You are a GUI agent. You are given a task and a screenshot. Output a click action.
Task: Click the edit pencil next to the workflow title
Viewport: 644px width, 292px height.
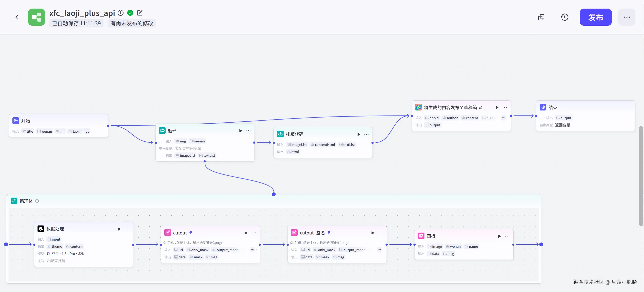[140, 13]
